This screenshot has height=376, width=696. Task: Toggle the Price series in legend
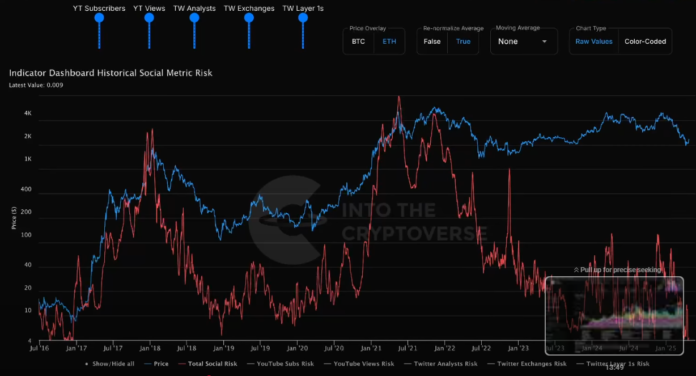coord(156,364)
